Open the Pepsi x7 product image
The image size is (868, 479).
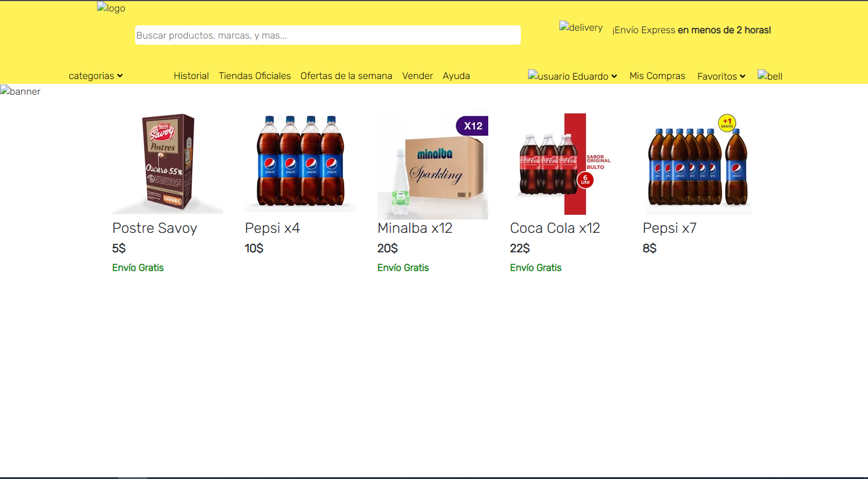698,164
